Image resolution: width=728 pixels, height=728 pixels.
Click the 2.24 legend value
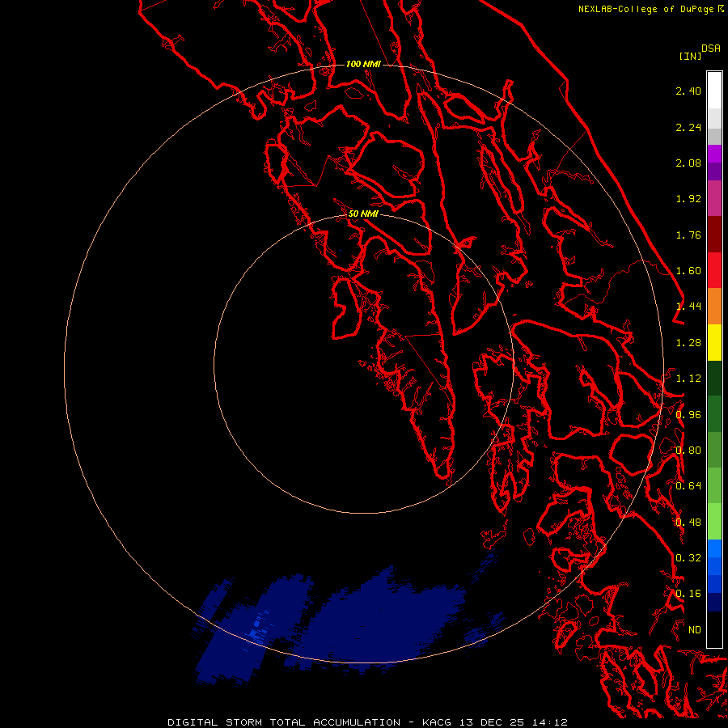tap(688, 127)
